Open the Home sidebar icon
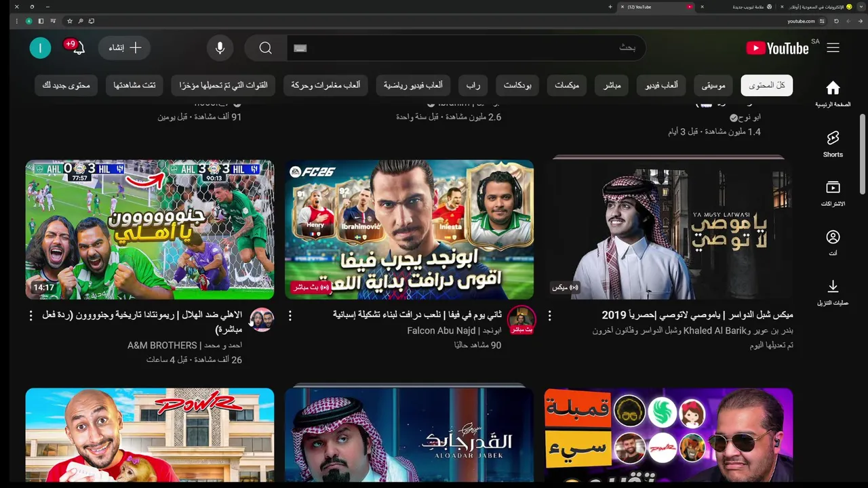The width and height of the screenshot is (868, 488). pyautogui.click(x=833, y=94)
